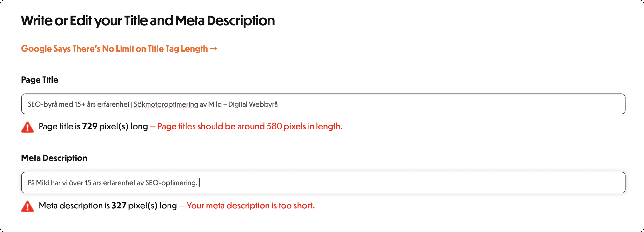Click the Page Title field label

40,80
